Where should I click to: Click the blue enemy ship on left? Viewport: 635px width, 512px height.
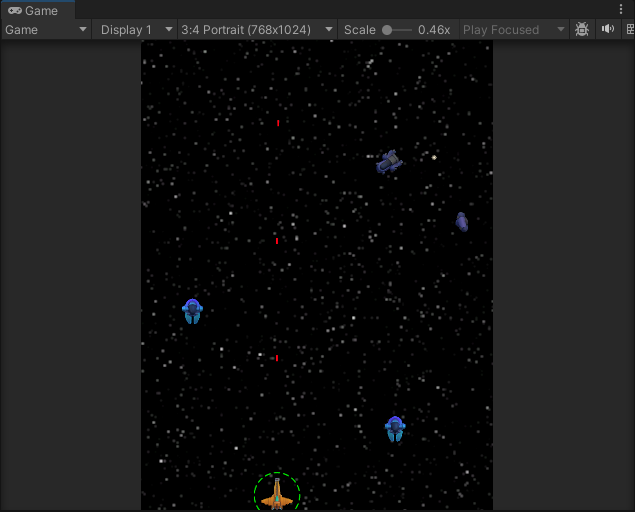192,311
